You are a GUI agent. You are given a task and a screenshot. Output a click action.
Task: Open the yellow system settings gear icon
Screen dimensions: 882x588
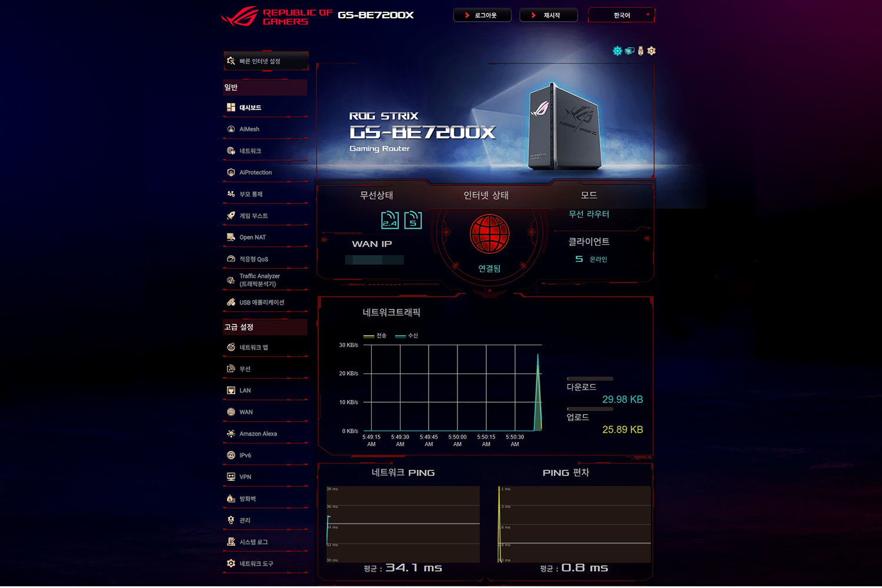tap(650, 51)
